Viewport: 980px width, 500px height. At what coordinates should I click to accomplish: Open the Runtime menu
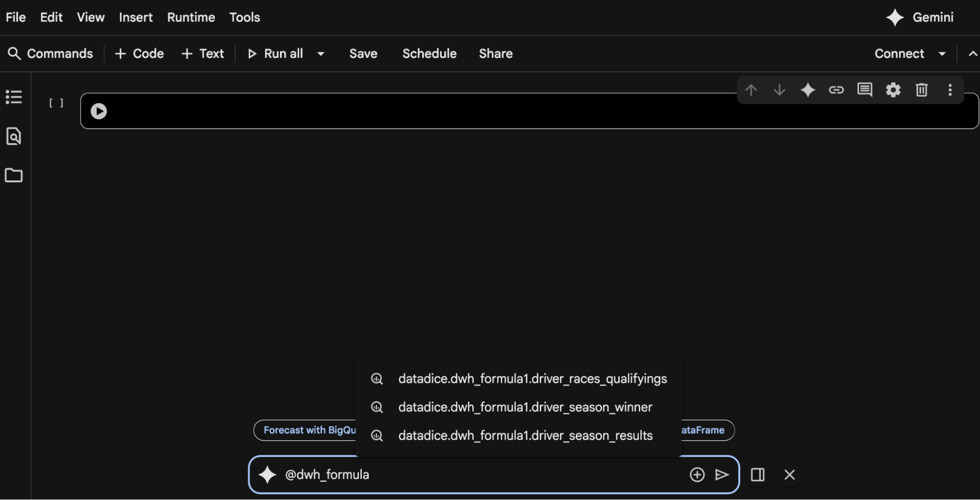[191, 17]
